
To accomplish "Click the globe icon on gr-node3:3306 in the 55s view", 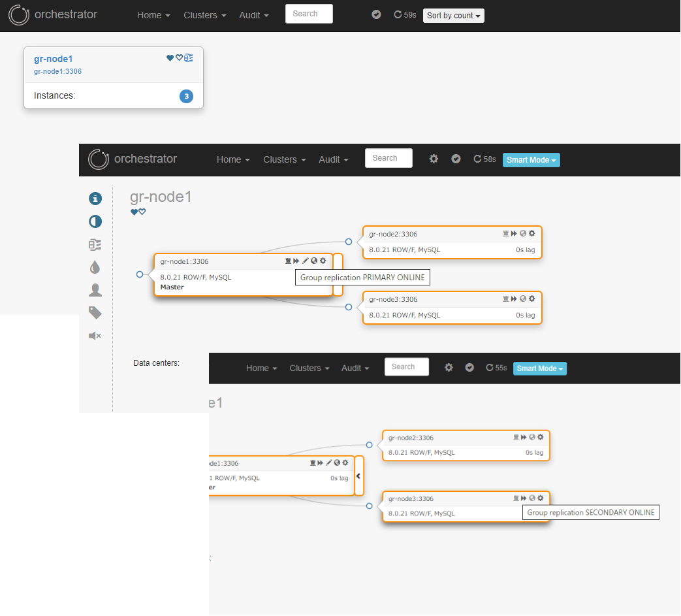I will 532,498.
